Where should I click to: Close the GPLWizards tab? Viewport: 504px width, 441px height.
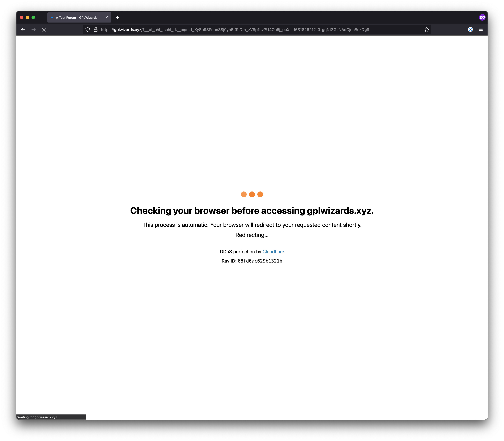pyautogui.click(x=107, y=17)
